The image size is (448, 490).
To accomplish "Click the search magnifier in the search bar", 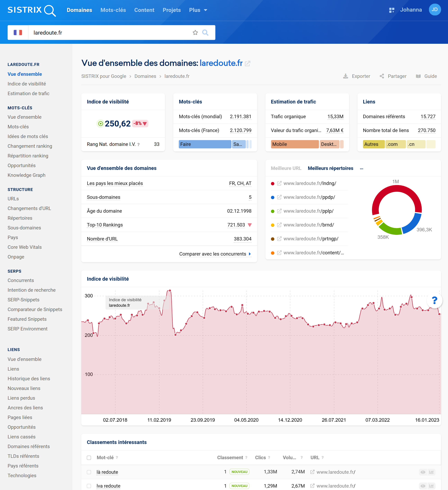I will click(x=205, y=33).
